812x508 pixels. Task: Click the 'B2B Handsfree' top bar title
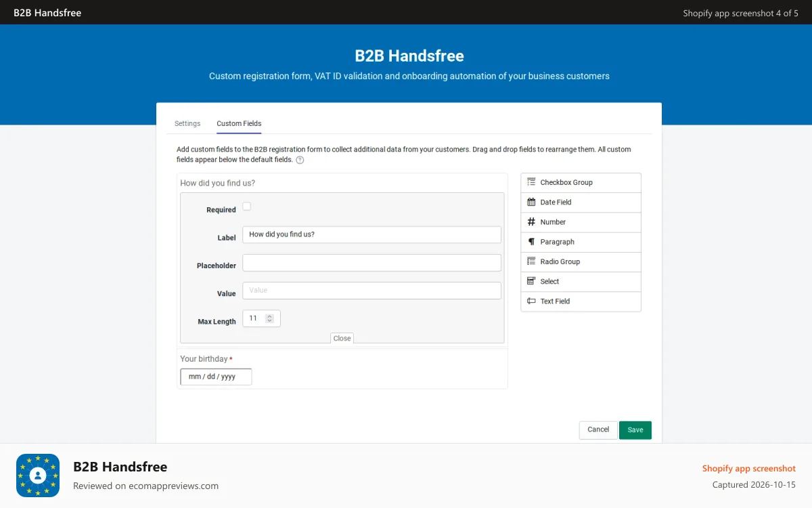coord(47,12)
